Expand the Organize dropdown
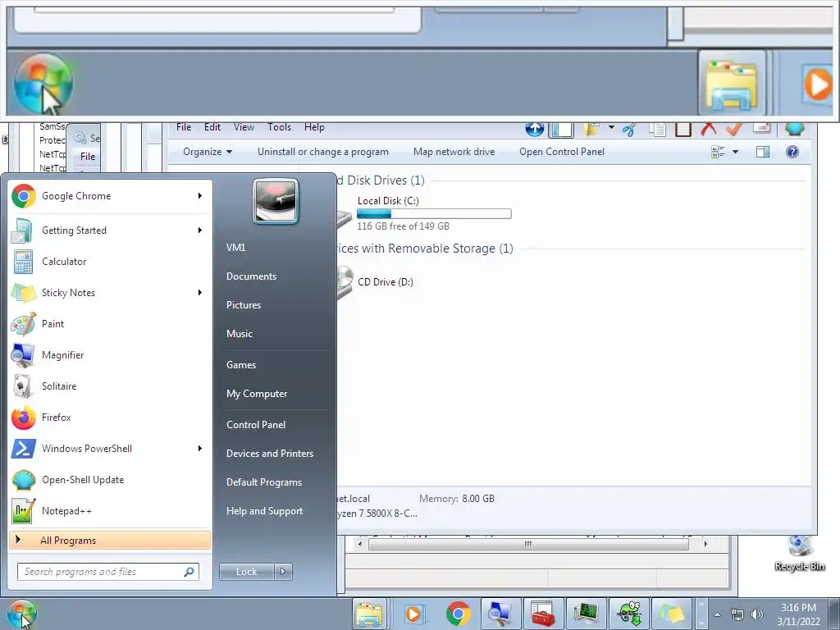 pyautogui.click(x=208, y=152)
